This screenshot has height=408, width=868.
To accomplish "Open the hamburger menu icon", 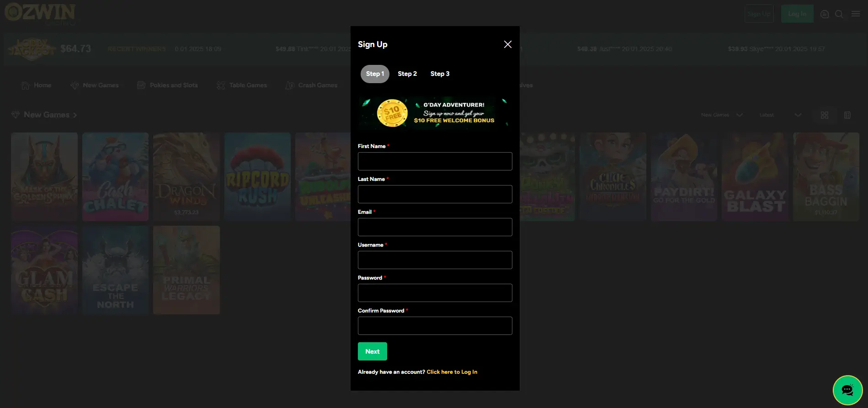I will point(856,14).
